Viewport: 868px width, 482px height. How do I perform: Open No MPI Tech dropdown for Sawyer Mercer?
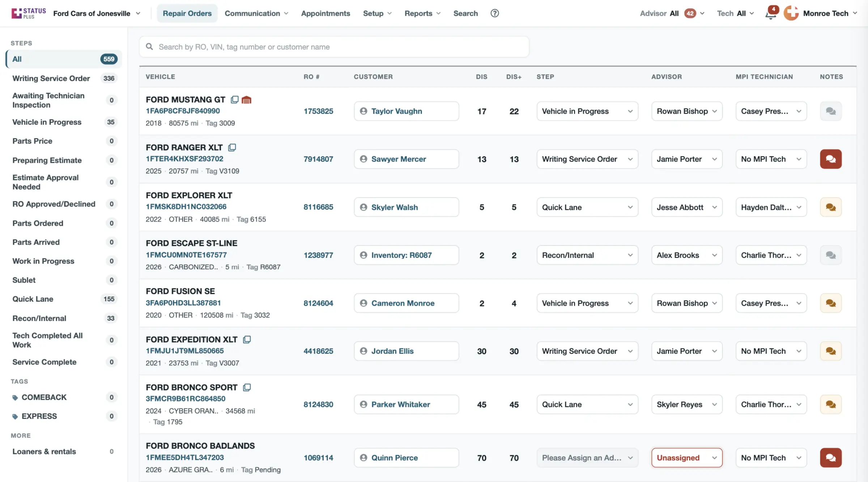[x=771, y=159]
